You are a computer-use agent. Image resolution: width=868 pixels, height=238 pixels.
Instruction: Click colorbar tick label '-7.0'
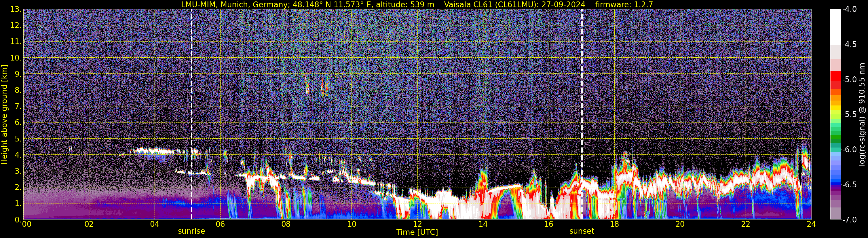849,220
